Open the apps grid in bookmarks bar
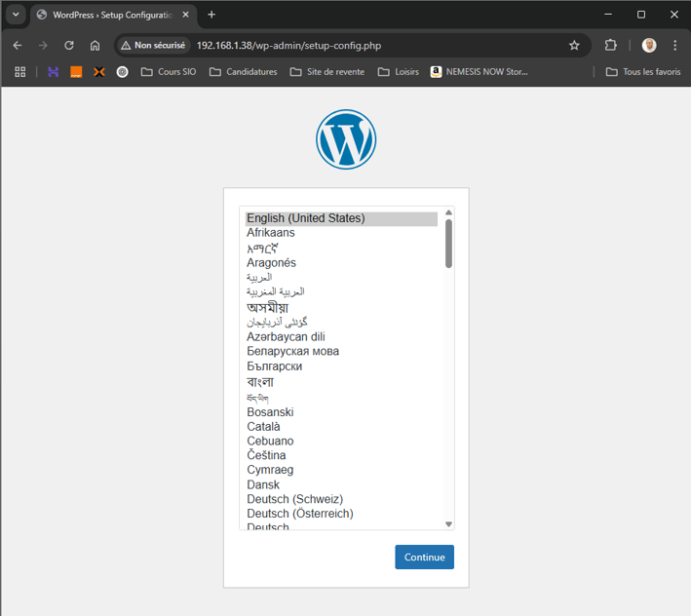This screenshot has height=616, width=691. (x=19, y=72)
